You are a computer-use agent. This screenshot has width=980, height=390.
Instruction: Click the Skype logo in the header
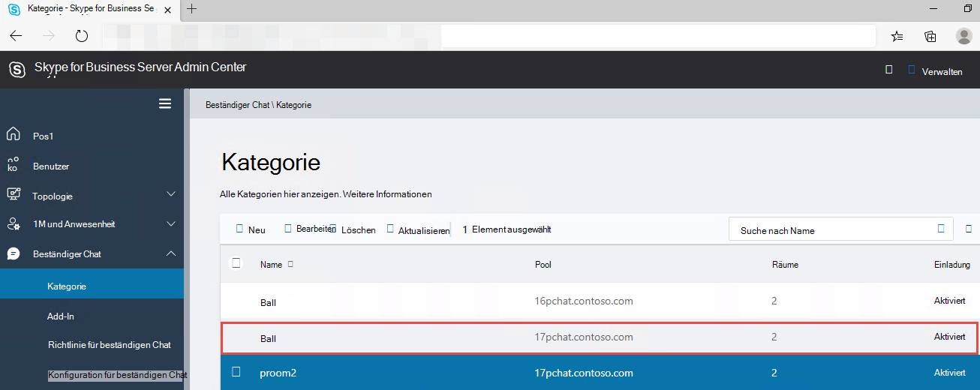(17, 70)
